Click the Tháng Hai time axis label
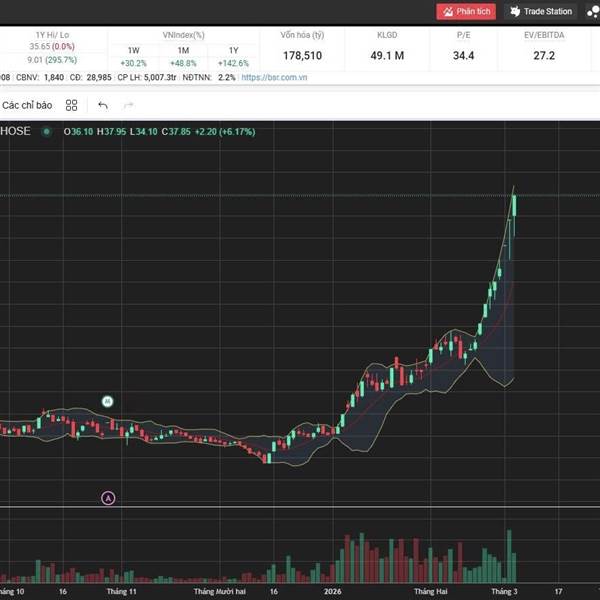 pos(430,591)
